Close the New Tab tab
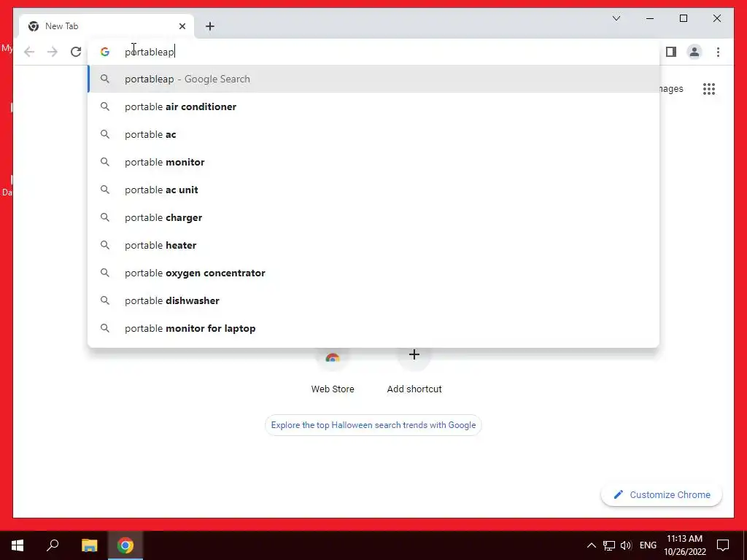Image resolution: width=747 pixels, height=560 pixels. [182, 26]
